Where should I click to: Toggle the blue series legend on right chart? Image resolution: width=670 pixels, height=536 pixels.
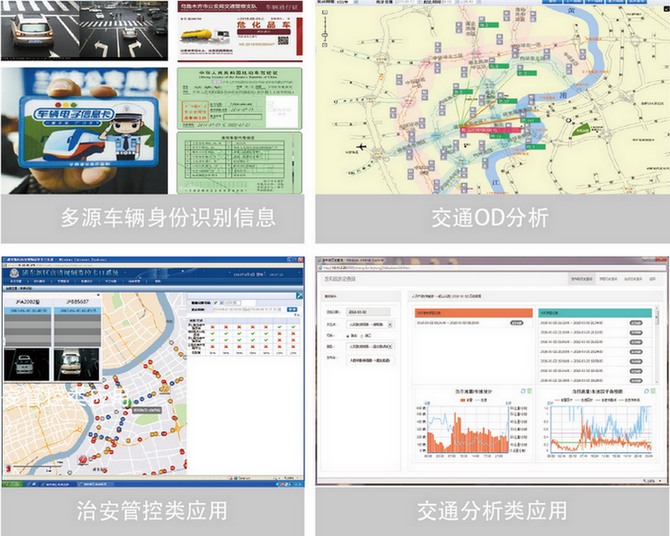(585, 400)
